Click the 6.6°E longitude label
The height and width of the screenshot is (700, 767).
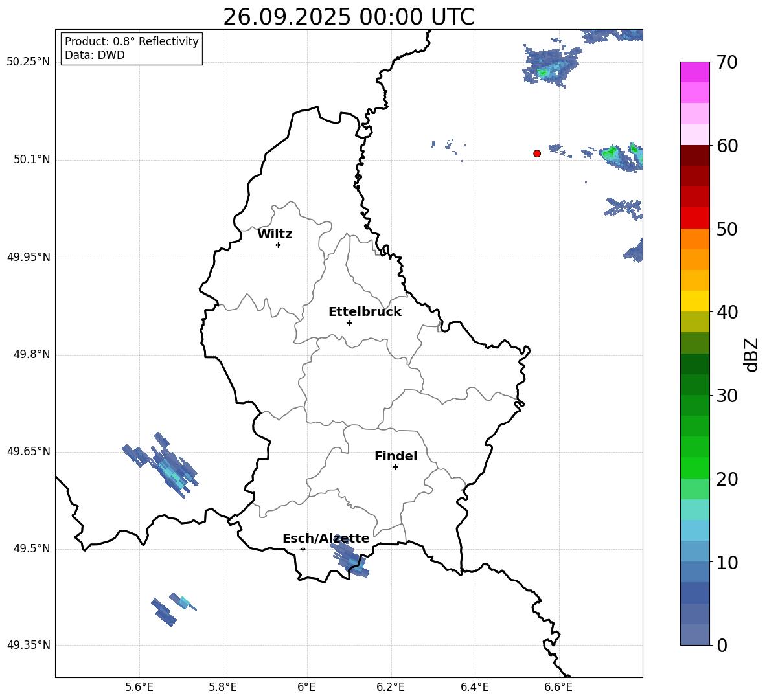click(558, 688)
